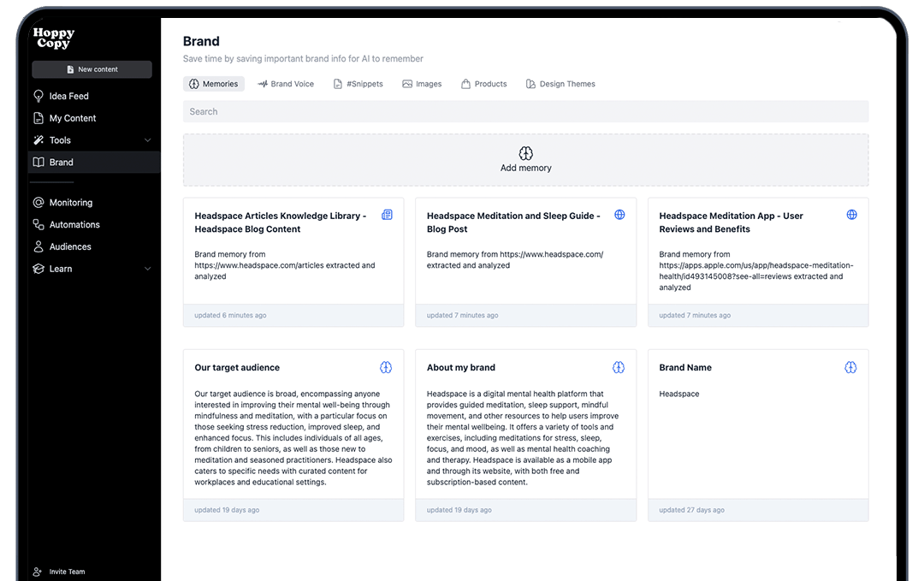The width and height of the screenshot is (924, 581).
Task: Click the memory Search field
Action: pyautogui.click(x=525, y=112)
